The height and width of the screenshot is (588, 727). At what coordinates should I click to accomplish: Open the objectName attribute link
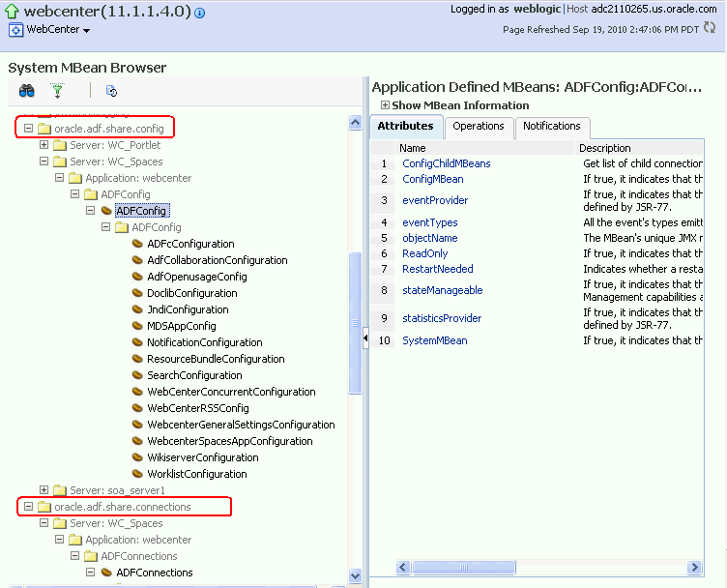pos(430,238)
